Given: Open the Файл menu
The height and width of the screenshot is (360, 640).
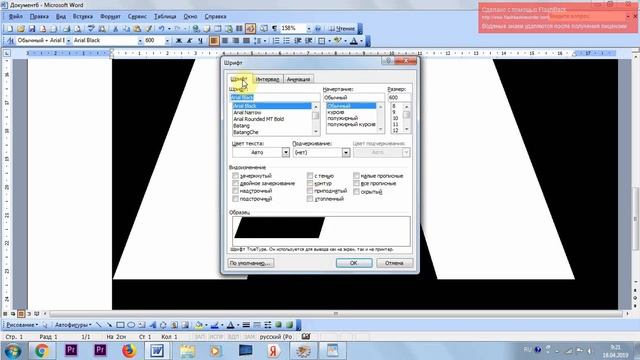Looking at the screenshot, I should pyautogui.click(x=16, y=17).
